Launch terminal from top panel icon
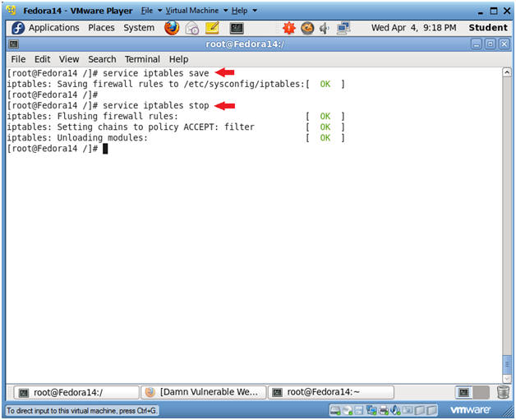516x420 pixels. pyautogui.click(x=237, y=28)
